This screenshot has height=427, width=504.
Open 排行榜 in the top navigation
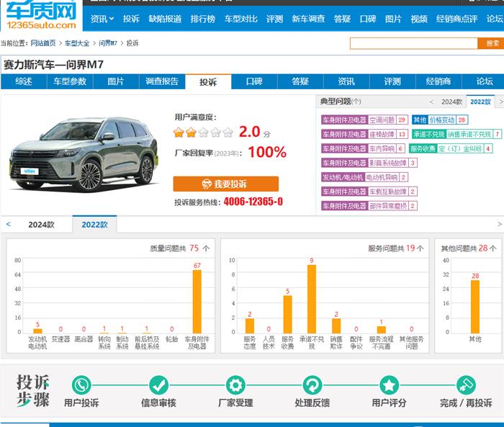pos(202,19)
